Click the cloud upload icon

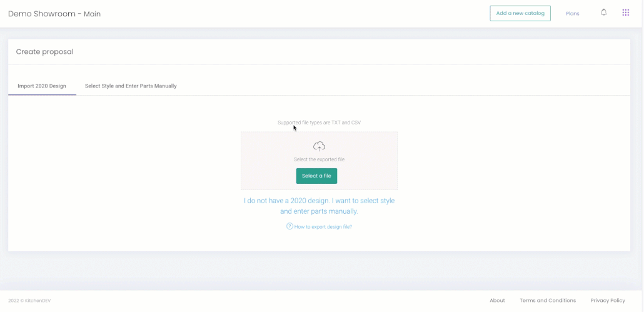[319, 146]
